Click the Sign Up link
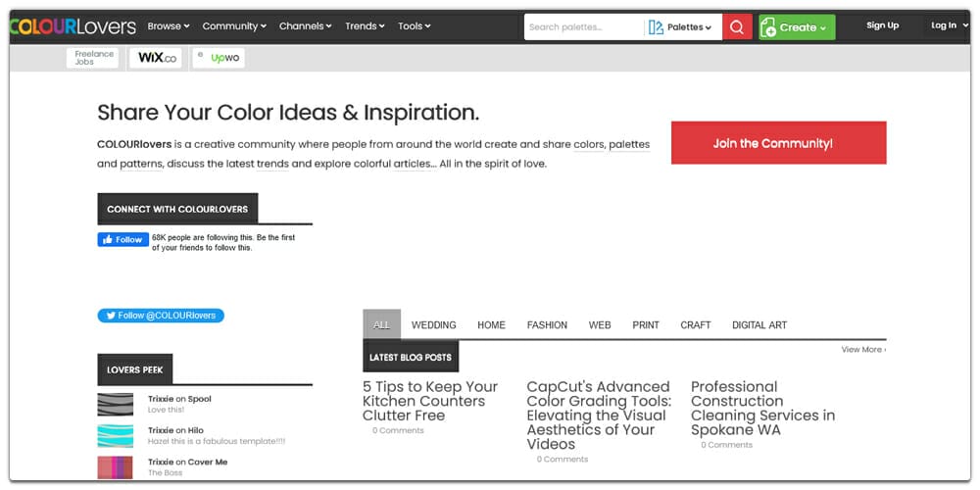Viewport: 980px width, 490px height. point(882,25)
